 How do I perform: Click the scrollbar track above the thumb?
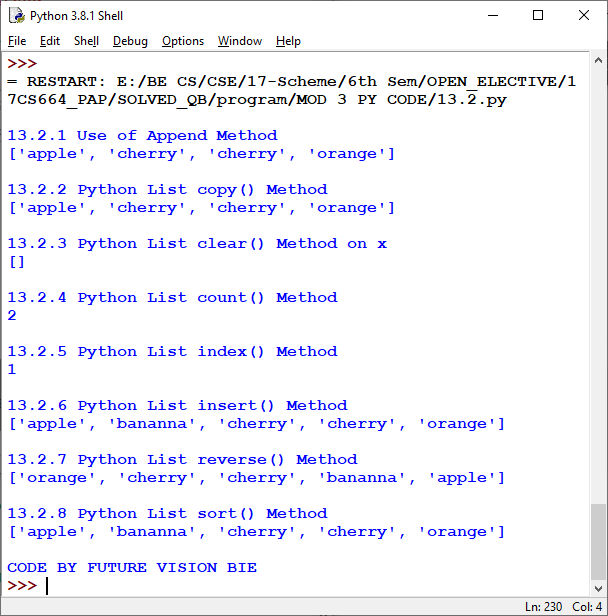click(598, 285)
